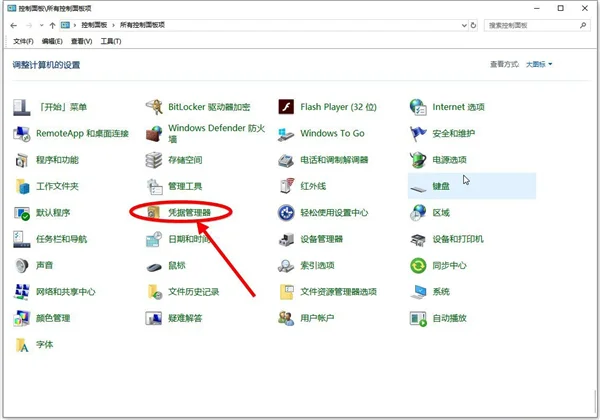Open 红外线 icon
The image size is (600, 420).
(x=287, y=186)
